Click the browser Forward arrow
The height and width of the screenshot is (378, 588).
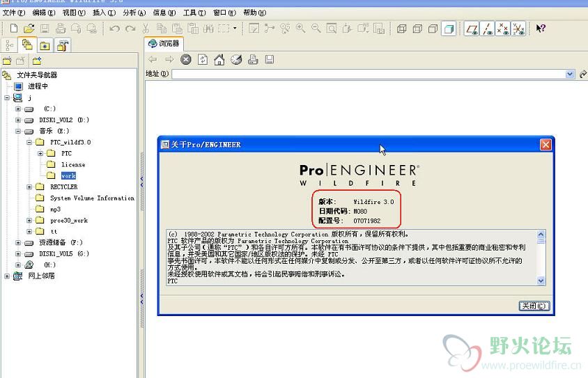169,59
